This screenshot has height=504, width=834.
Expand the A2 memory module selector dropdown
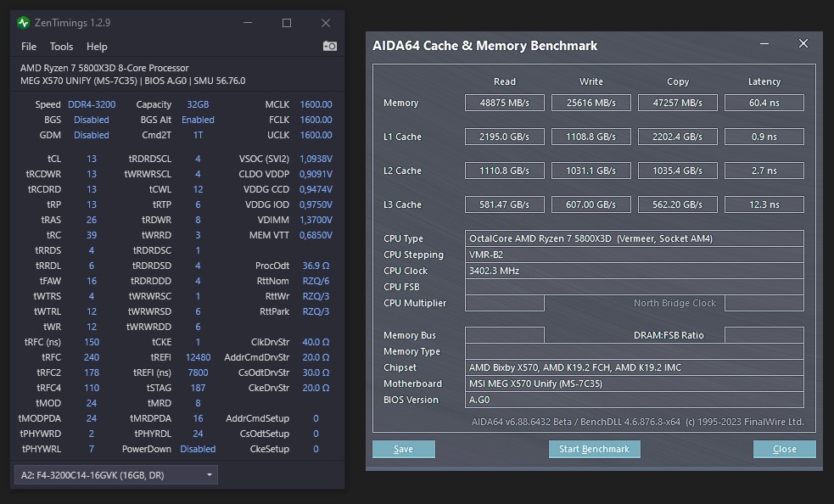point(209,476)
